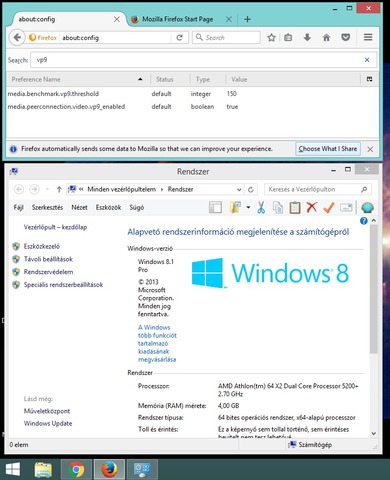Launch Google Chrome from taskbar
This screenshot has width=390, height=480.
click(x=76, y=469)
